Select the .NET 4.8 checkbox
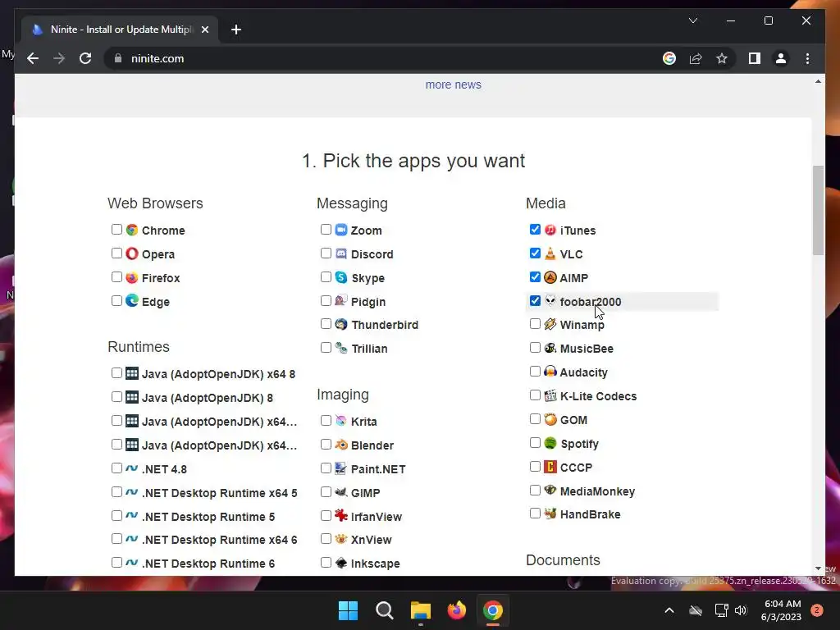Screen dimensions: 840x630 point(116,468)
